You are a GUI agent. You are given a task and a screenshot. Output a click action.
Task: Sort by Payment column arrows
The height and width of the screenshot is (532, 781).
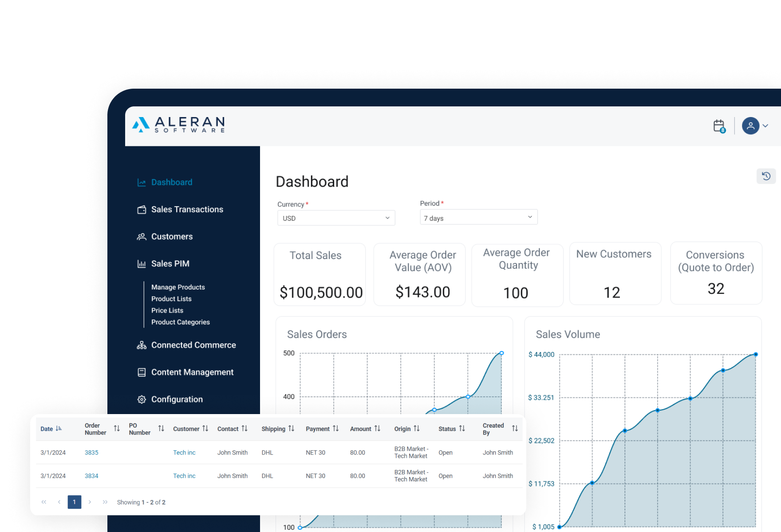point(335,428)
